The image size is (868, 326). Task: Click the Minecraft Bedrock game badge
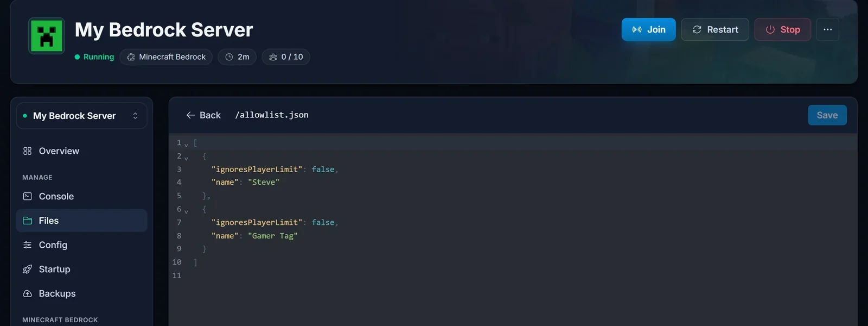pyautogui.click(x=166, y=57)
